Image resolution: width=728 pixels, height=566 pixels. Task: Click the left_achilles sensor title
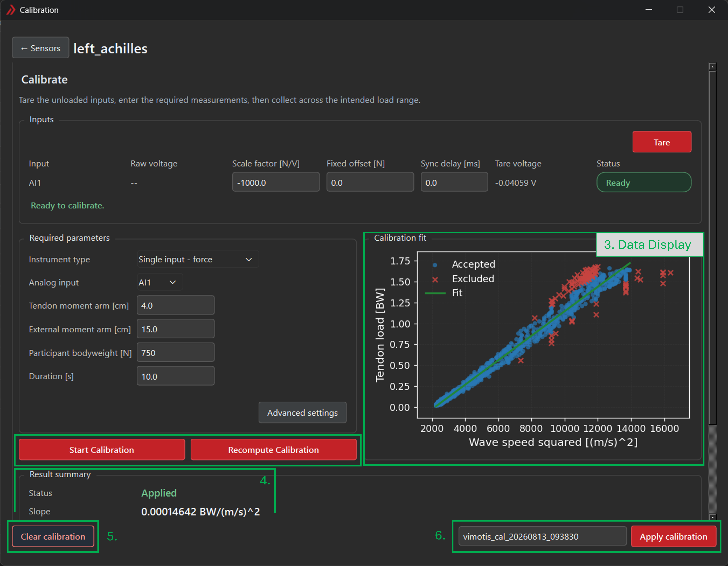(x=110, y=49)
